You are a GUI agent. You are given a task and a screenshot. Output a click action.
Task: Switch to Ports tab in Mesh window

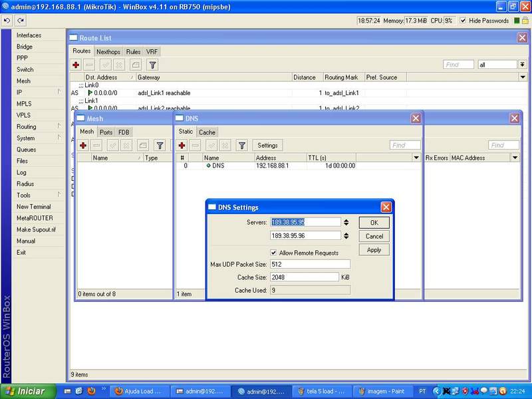pyautogui.click(x=106, y=132)
